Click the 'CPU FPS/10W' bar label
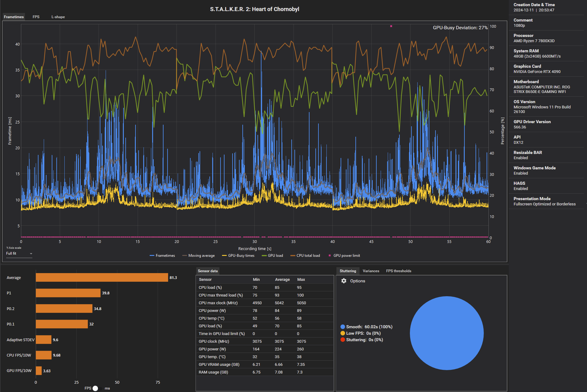 pyautogui.click(x=19, y=355)
